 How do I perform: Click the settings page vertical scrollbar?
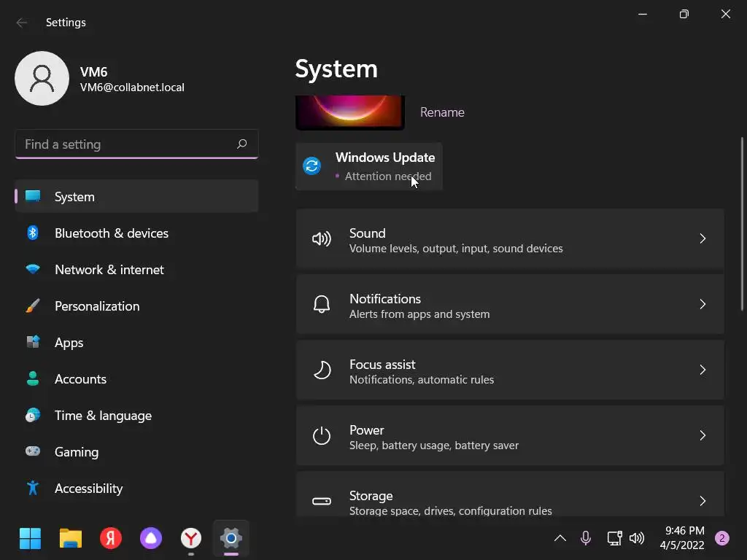pyautogui.click(x=742, y=224)
